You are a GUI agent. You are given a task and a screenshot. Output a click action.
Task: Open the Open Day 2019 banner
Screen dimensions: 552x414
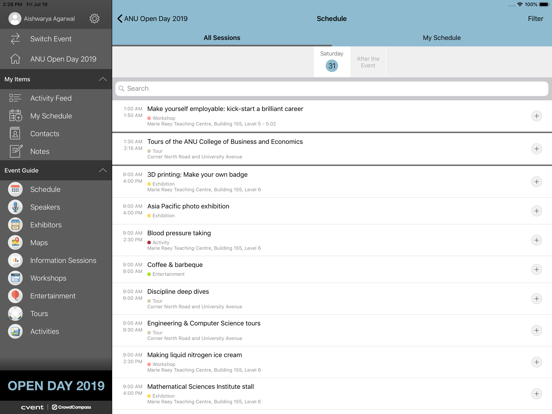tap(56, 386)
